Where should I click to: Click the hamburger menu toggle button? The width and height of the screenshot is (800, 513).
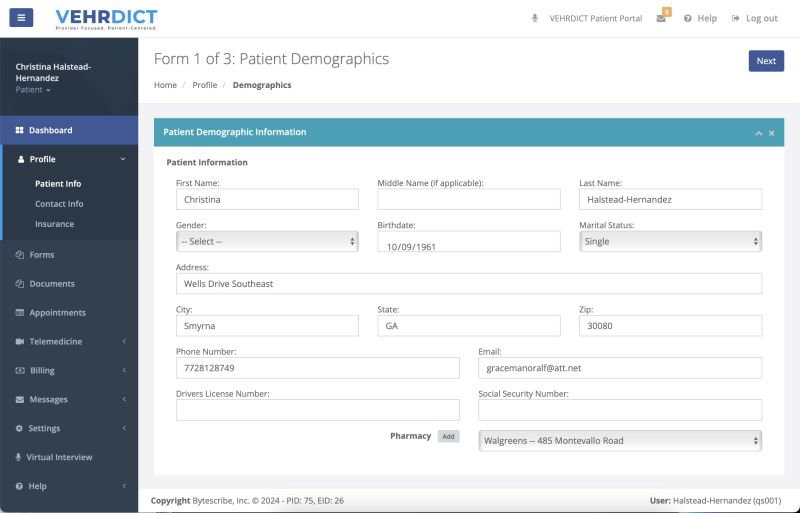tap(21, 18)
